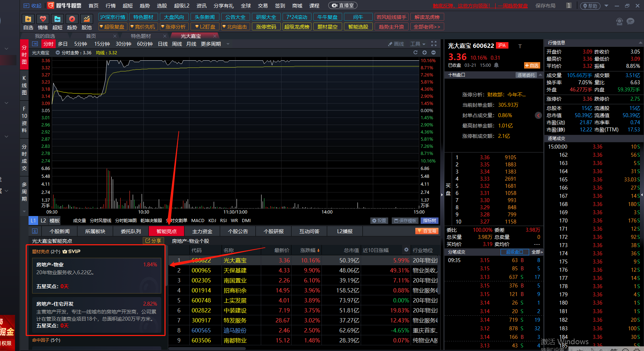Viewport: 644px width, 351px height.
Task: Add stock via 自选 orange button
Action: [x=532, y=65]
